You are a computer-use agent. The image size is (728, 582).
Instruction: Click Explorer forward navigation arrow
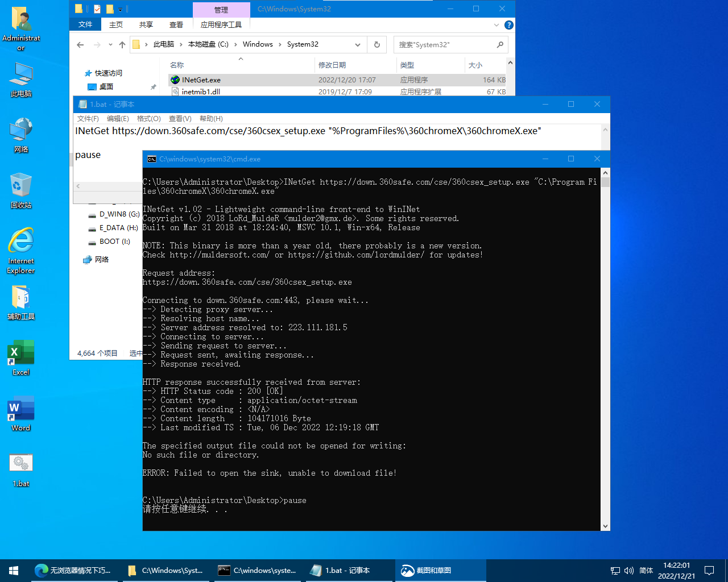point(97,45)
